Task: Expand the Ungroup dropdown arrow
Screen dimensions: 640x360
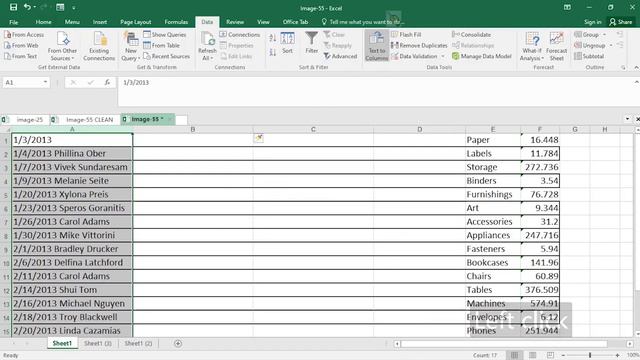Action: (x=611, y=45)
